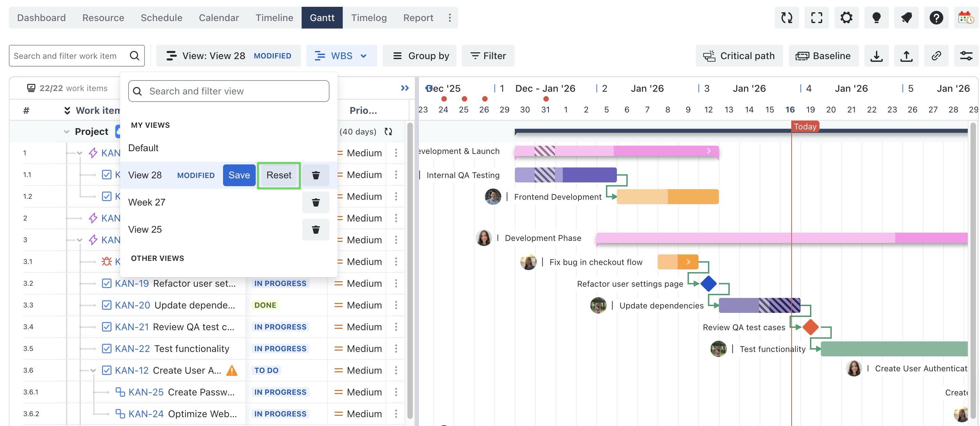The width and height of the screenshot is (980, 426).
Task: Open settings gear icon
Action: pos(846,17)
